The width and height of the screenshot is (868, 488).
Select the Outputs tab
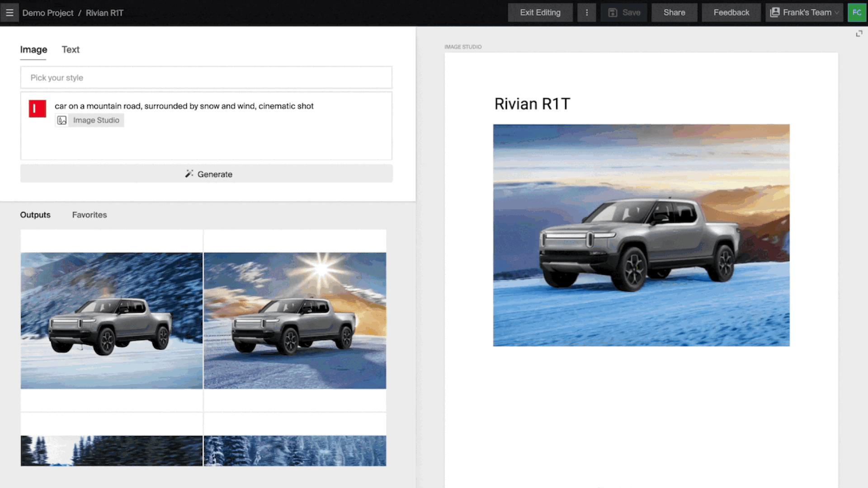pos(34,215)
